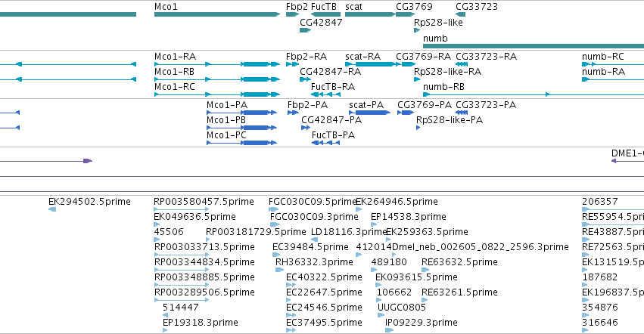Select the FucTB gene feature

[x=325, y=14]
